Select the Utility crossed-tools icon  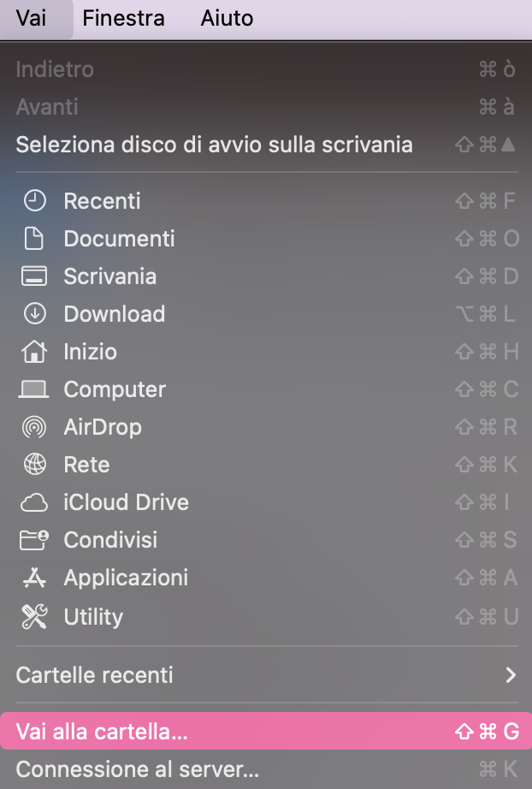point(34,614)
